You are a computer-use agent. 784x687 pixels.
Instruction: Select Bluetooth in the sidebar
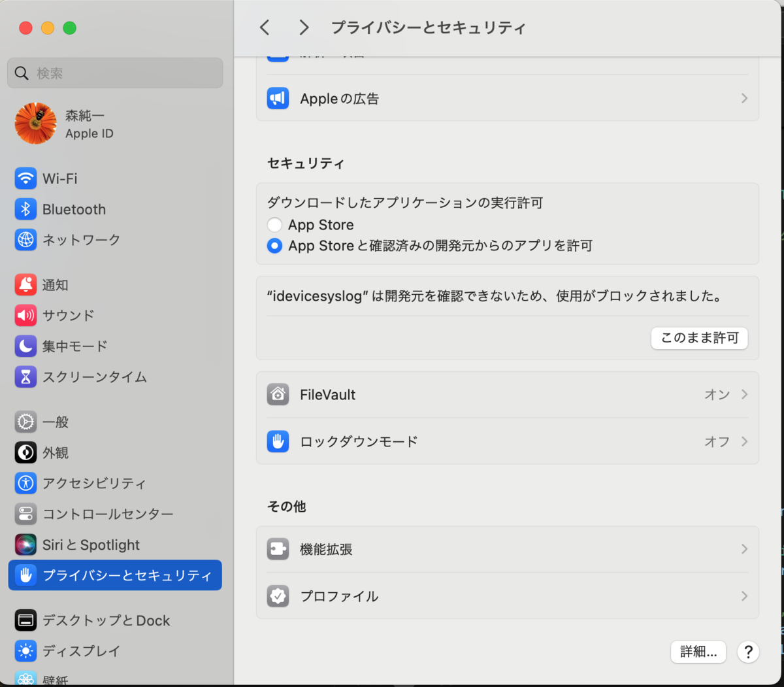click(x=115, y=209)
